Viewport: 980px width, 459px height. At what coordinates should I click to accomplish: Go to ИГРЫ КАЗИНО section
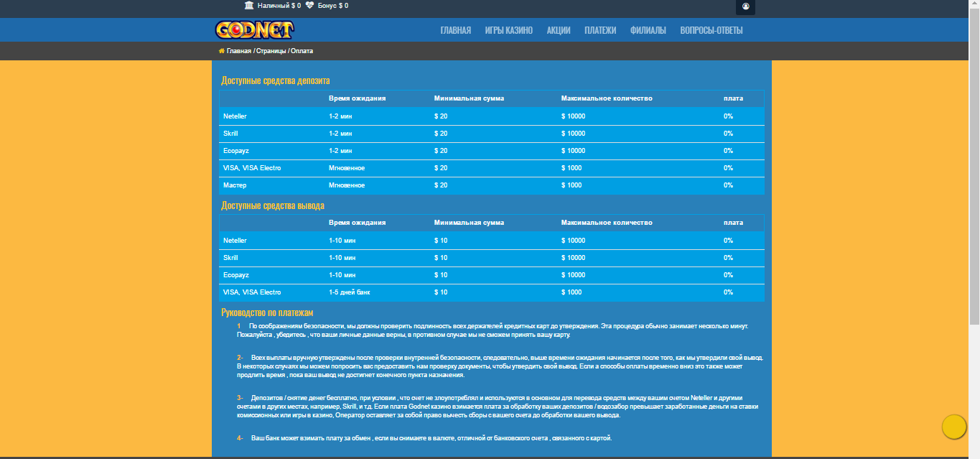click(508, 30)
